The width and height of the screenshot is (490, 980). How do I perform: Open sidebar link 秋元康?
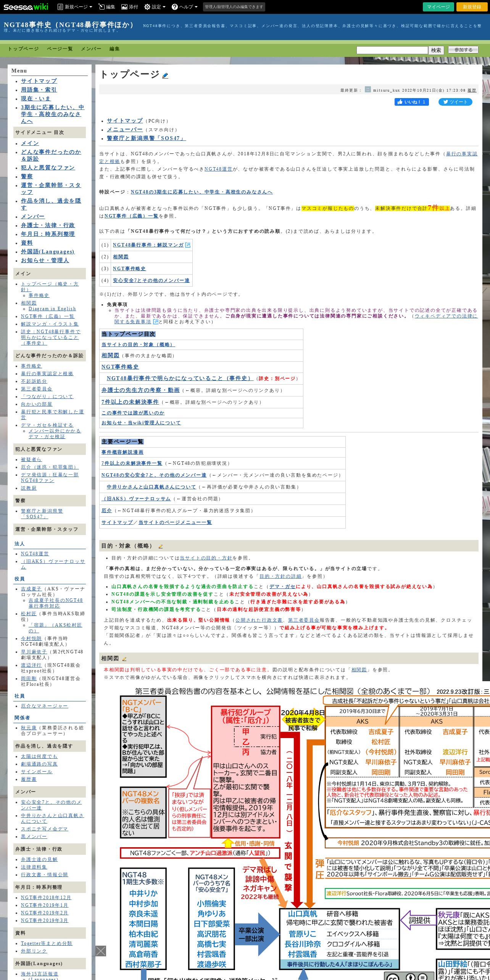coord(29,728)
